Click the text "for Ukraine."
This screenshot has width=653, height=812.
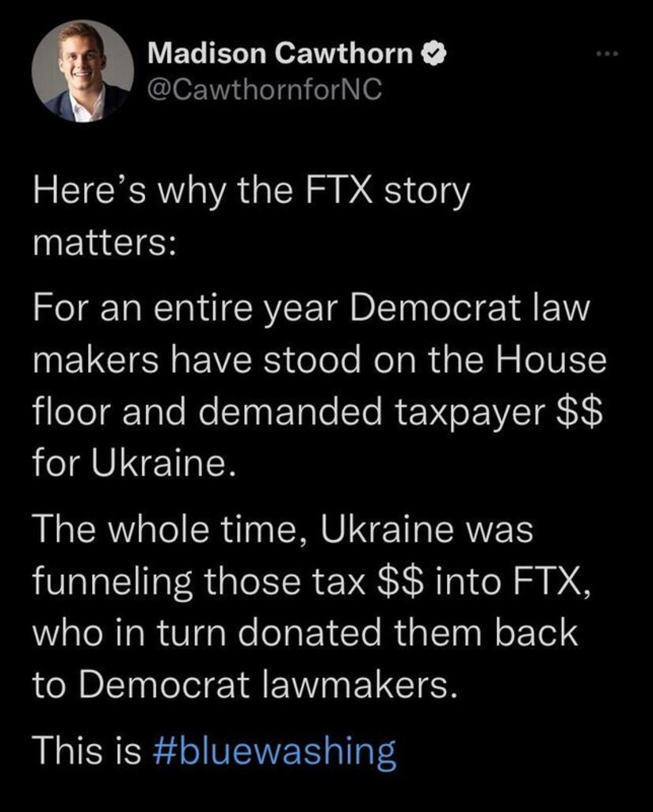pyautogui.click(x=135, y=462)
